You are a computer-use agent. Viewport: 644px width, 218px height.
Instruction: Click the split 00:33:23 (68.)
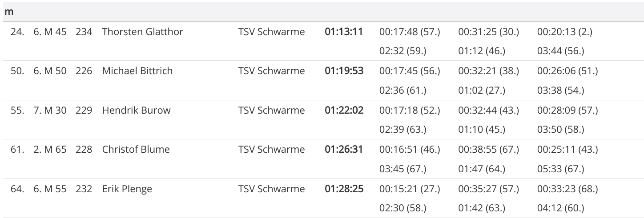tap(568, 189)
